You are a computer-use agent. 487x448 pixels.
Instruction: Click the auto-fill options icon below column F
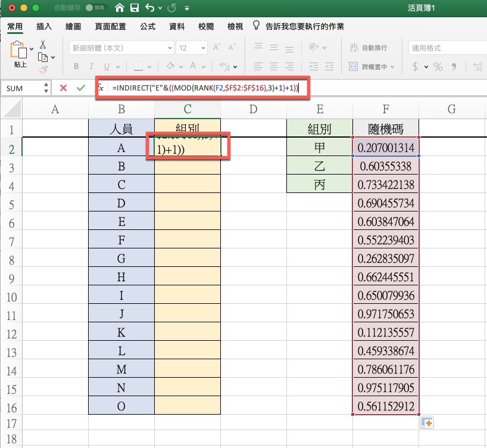coord(426,423)
